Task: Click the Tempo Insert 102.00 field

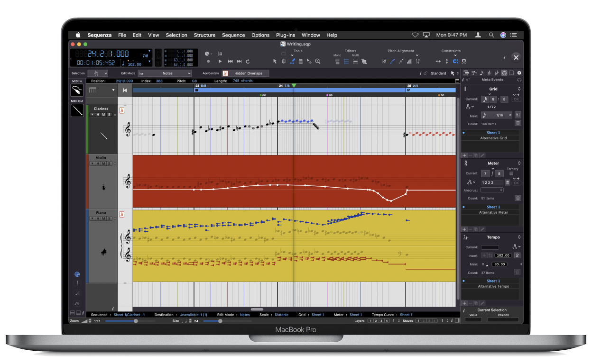Action: click(503, 255)
